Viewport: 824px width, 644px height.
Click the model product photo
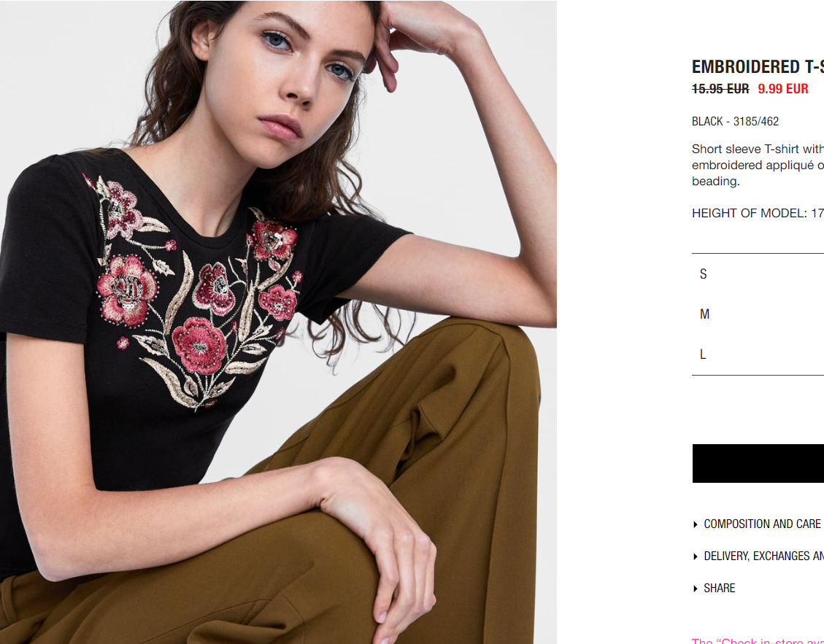pyautogui.click(x=278, y=322)
